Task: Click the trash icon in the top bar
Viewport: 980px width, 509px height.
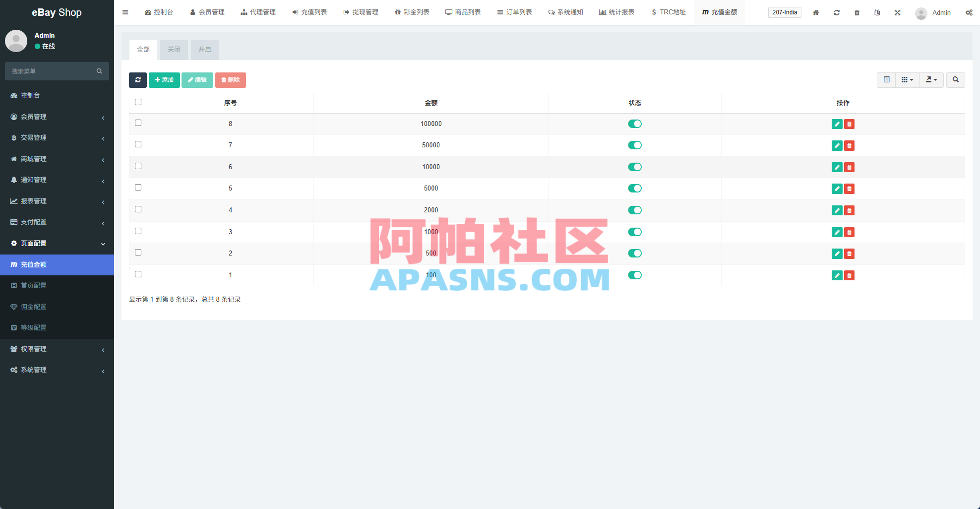Action: pyautogui.click(x=857, y=12)
